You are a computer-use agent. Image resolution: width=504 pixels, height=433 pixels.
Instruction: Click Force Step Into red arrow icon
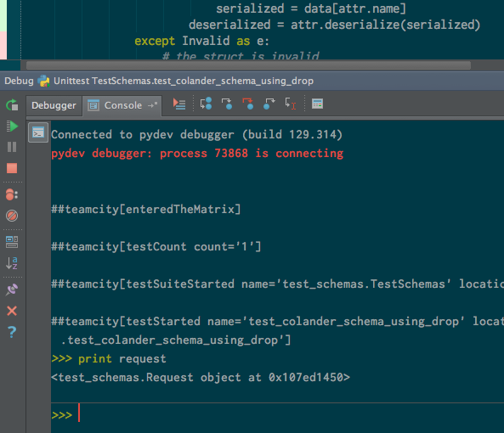coord(248,104)
